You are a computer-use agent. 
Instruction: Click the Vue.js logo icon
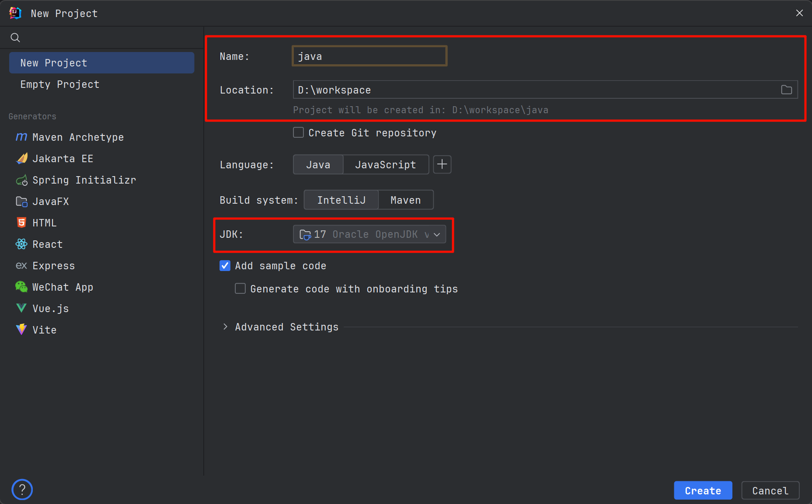tap(21, 308)
